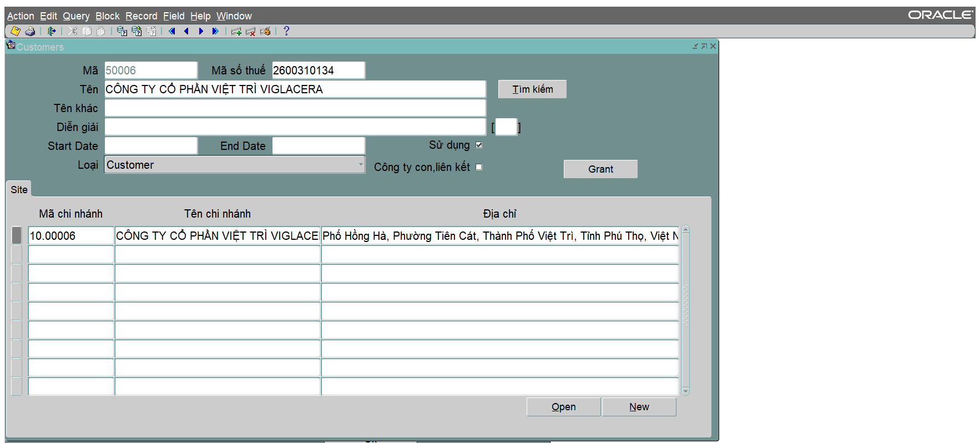Click the site list scroll down arrow

(x=686, y=391)
